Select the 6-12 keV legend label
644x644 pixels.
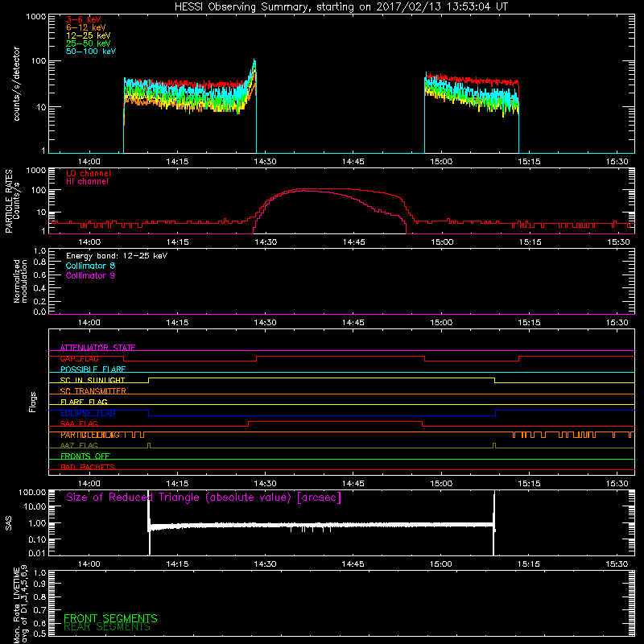86,27
